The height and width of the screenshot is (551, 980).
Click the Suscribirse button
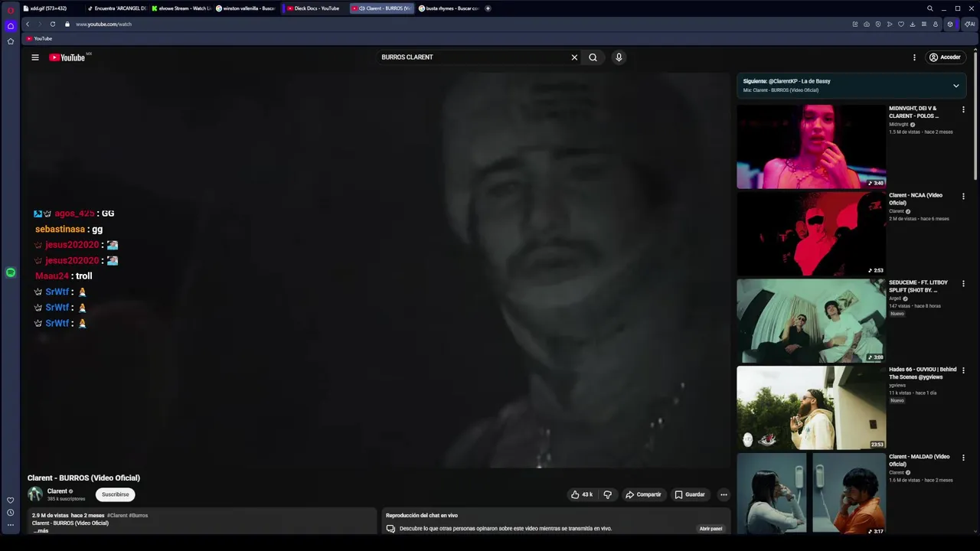pyautogui.click(x=115, y=494)
